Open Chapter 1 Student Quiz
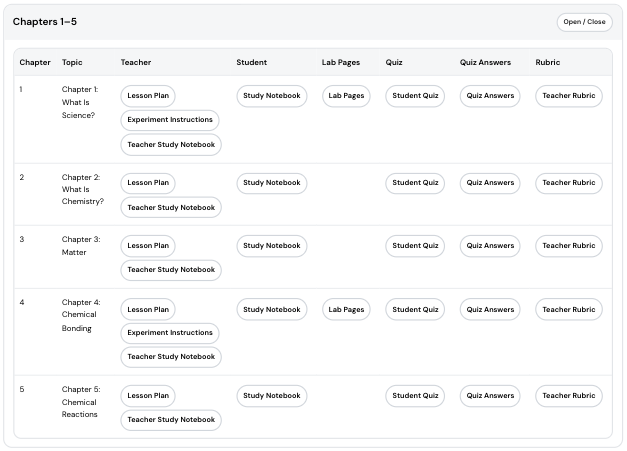The height and width of the screenshot is (451, 627). point(415,96)
